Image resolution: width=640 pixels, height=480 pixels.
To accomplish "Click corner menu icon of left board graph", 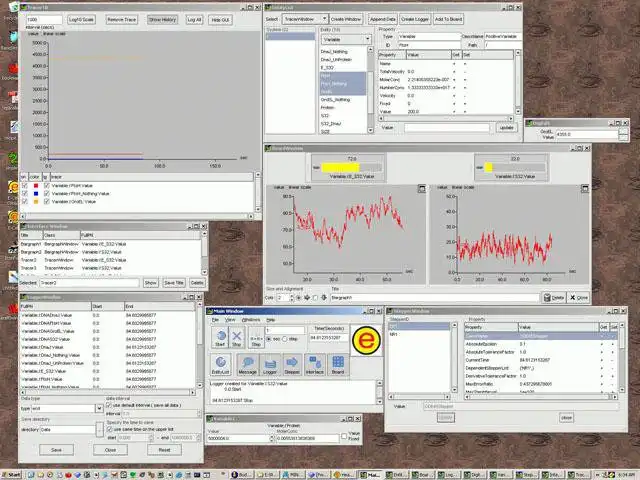I will click(422, 188).
